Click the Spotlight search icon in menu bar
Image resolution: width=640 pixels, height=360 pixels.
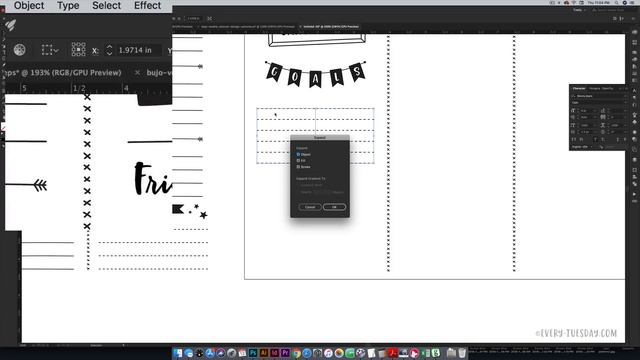(x=616, y=2)
